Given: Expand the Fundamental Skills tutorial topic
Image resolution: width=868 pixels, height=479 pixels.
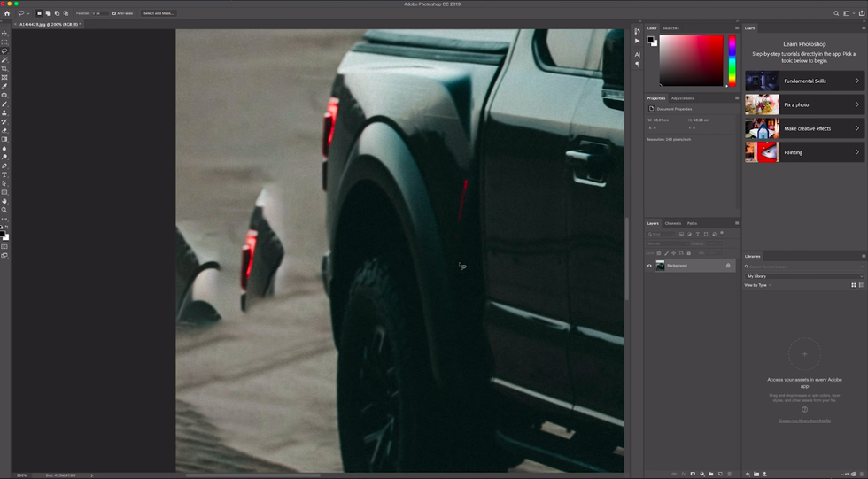Looking at the screenshot, I should 804,81.
